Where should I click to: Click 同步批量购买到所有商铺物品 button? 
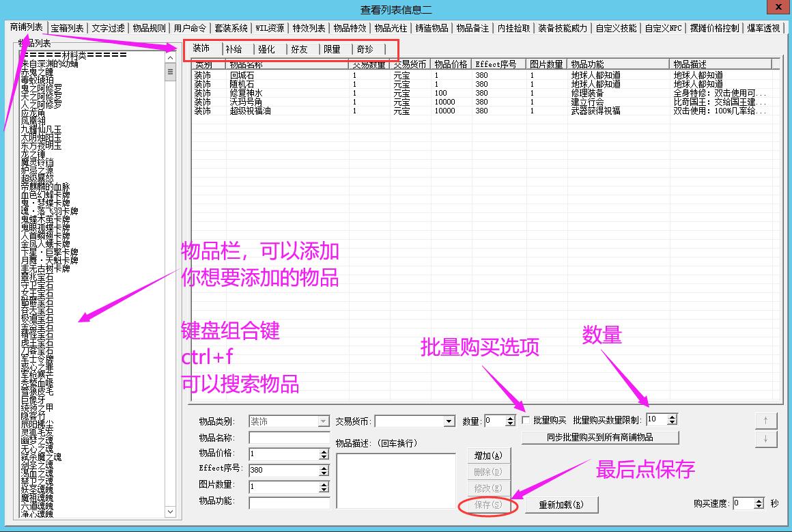[x=599, y=437]
